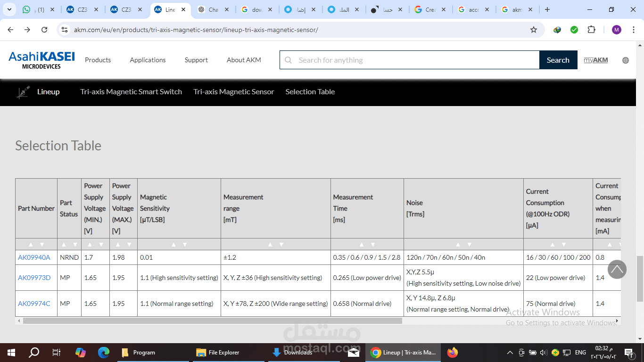Sort Magnetic Sensitivity column ascending
Viewport: 644px width, 362px height.
pos(173,245)
